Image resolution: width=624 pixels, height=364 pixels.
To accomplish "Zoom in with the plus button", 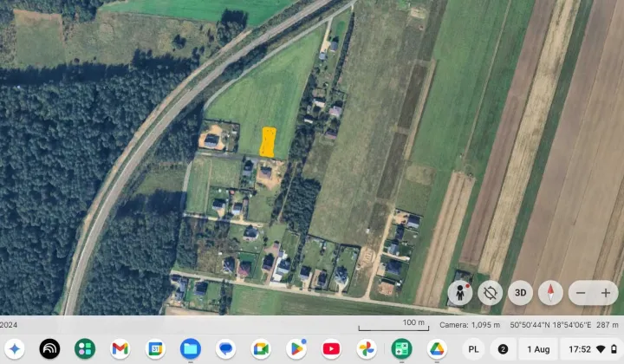I will pos(606,293).
